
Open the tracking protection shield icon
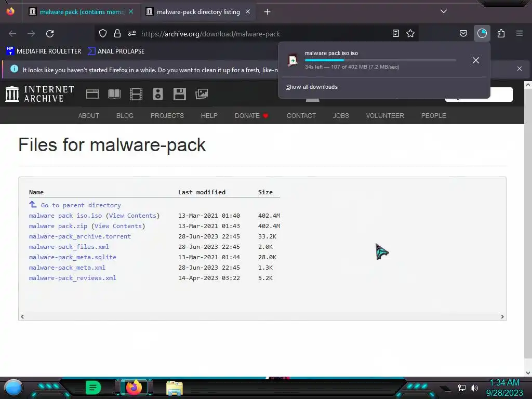click(x=103, y=33)
